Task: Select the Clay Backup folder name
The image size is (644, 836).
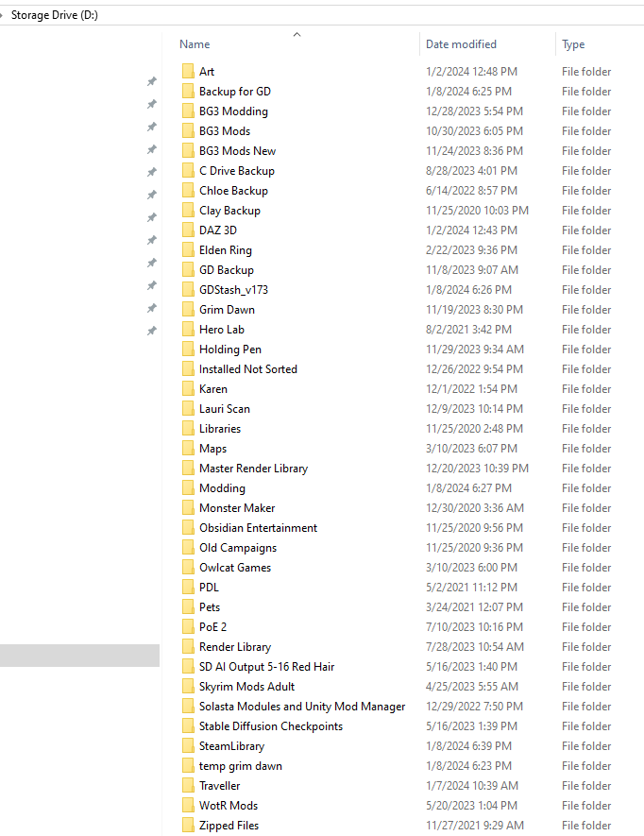Action: [x=229, y=211]
